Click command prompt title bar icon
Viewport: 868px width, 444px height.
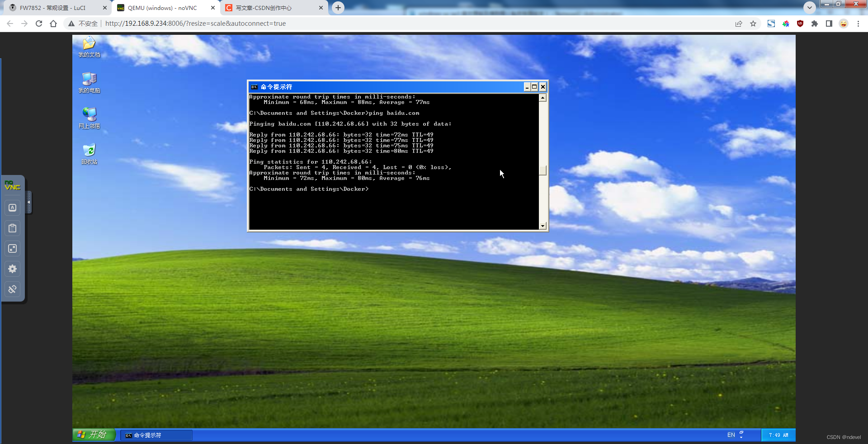pyautogui.click(x=255, y=87)
